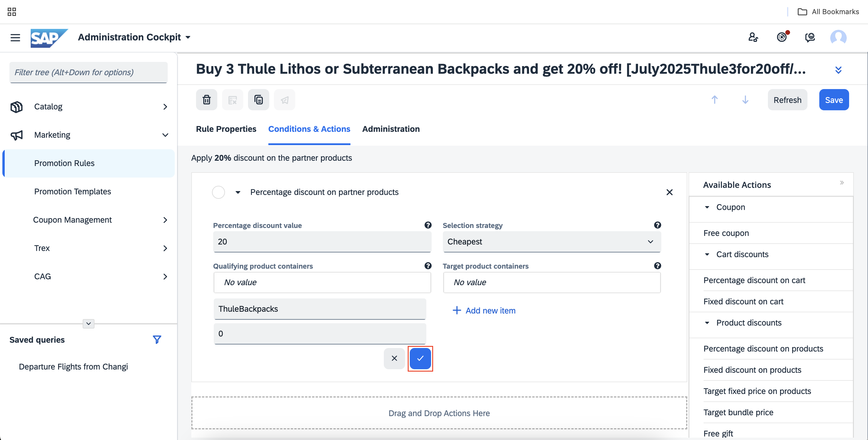Expand the CAG node
868x440 pixels.
coord(165,276)
